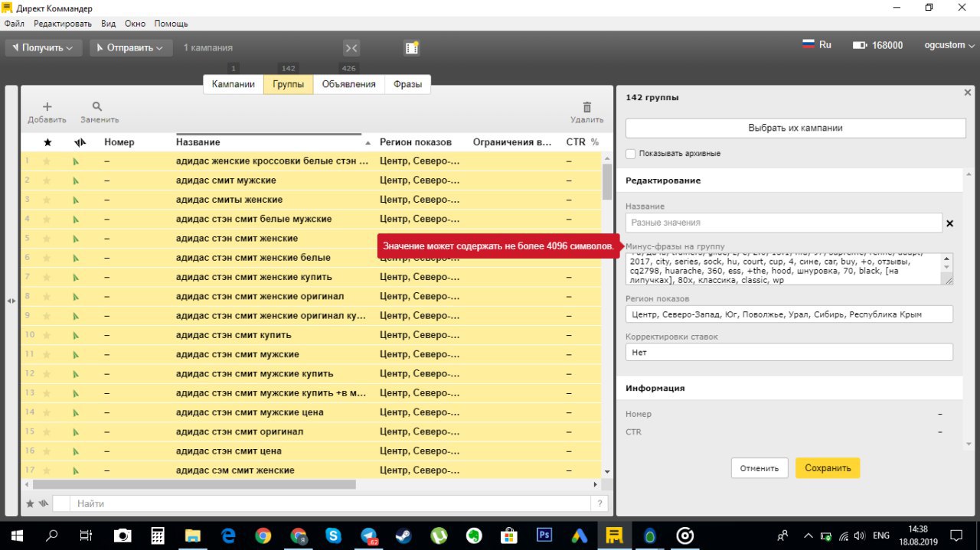
Task: Open the Помощь menu
Action: click(x=171, y=24)
